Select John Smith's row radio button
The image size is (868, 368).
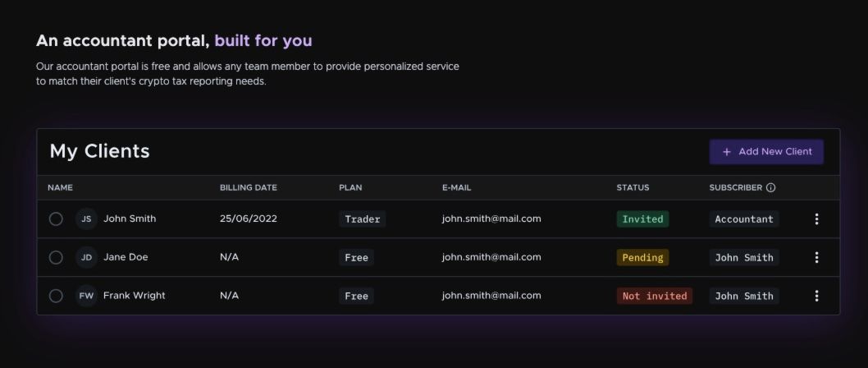click(56, 219)
